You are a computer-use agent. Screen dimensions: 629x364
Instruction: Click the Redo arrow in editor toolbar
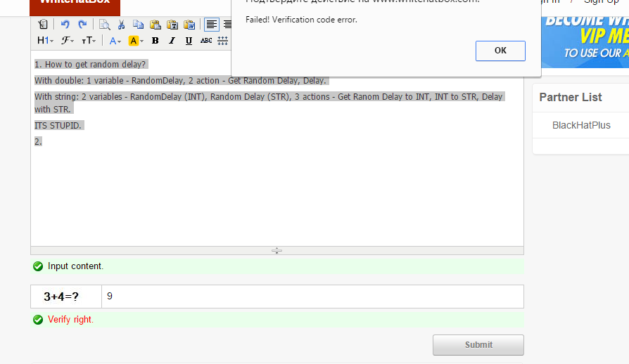pyautogui.click(x=82, y=25)
